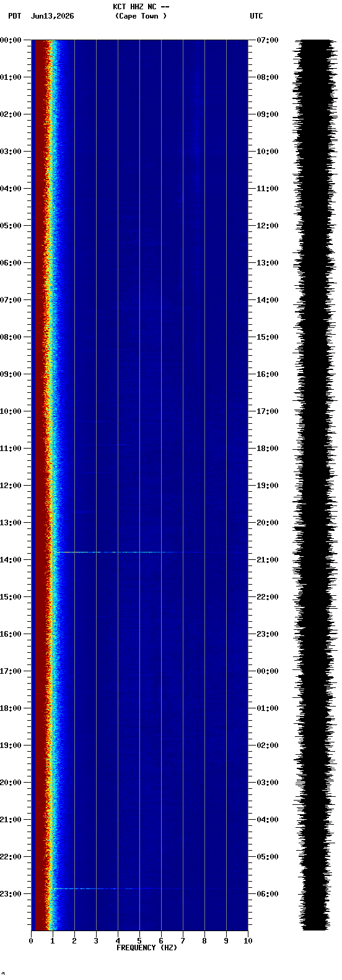The width and height of the screenshot is (342, 980).
Task: Click the '07:00' label on the UTC axis
Action: pos(268,40)
